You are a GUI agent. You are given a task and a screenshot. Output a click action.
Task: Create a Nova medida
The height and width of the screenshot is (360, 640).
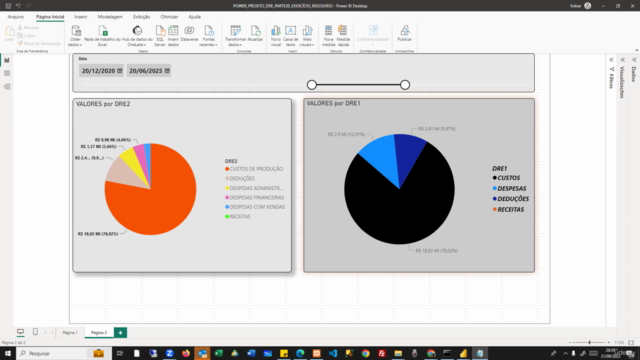point(328,36)
